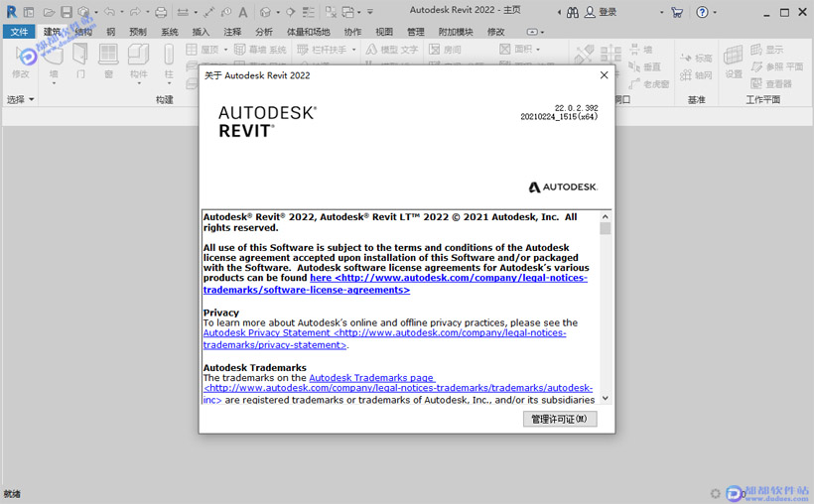Switch to the 插入 ribbon tab

(x=201, y=32)
